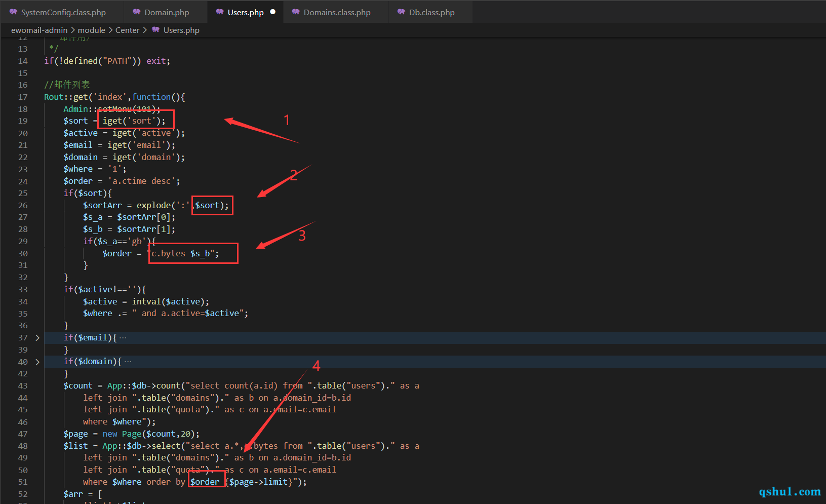Viewport: 826px width, 504px height.
Task: Click the folded-code ellipsis after if($domain){
Action: pyautogui.click(x=128, y=362)
